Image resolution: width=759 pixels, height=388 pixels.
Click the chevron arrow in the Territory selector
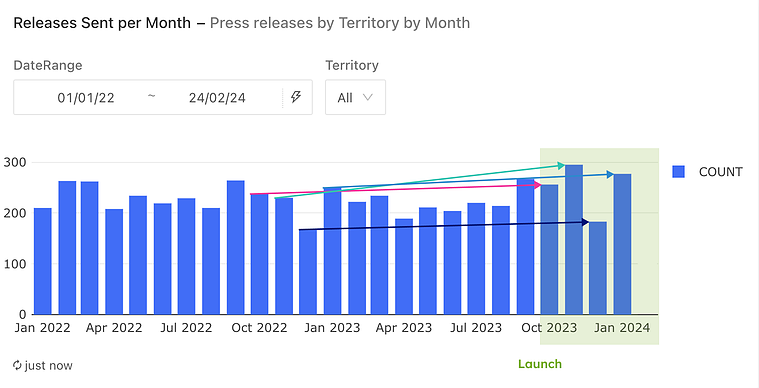[x=368, y=97]
